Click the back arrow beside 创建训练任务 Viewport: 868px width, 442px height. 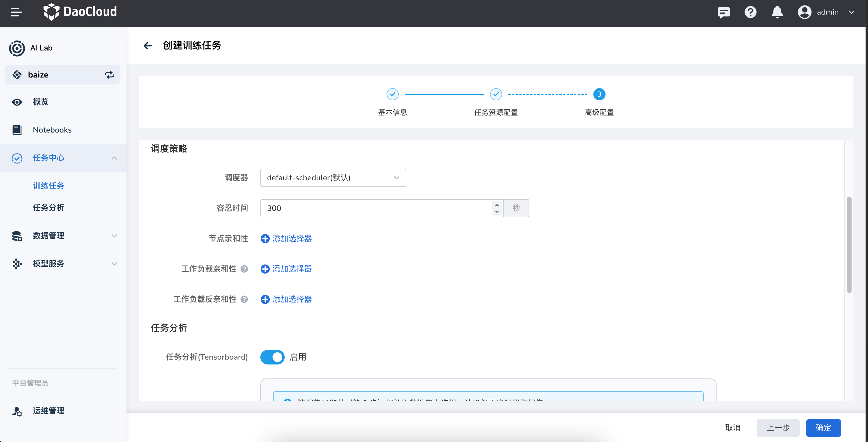pyautogui.click(x=148, y=46)
